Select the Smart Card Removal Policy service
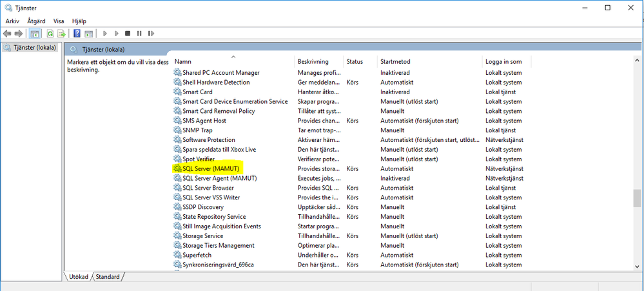The image size is (644, 291). tap(219, 111)
